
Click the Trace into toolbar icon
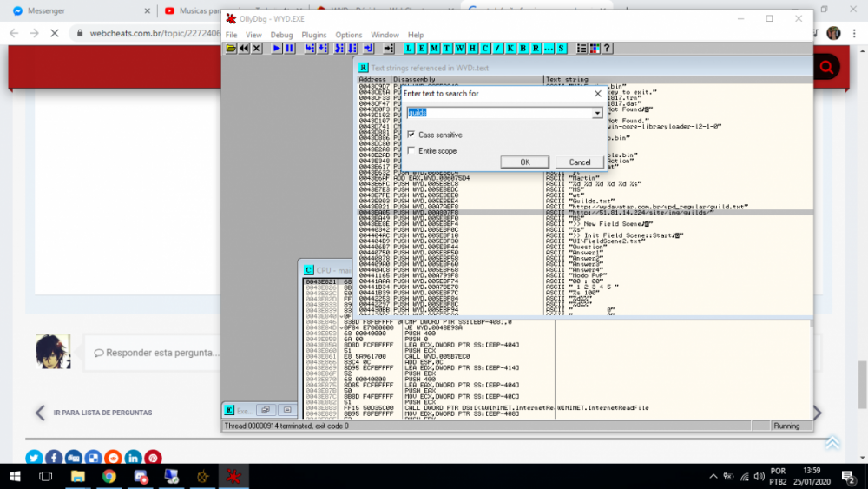pos(339,48)
